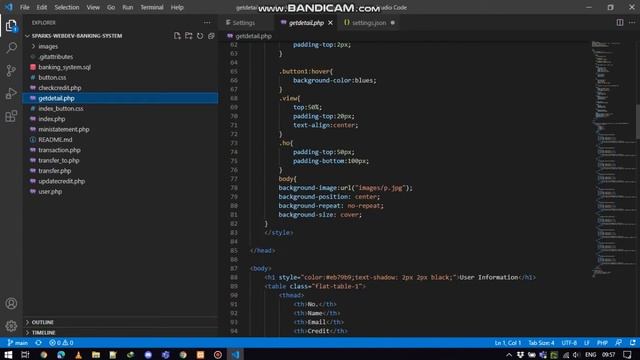The width and height of the screenshot is (640, 360).
Task: Open the Run menu
Action: (x=128, y=7)
